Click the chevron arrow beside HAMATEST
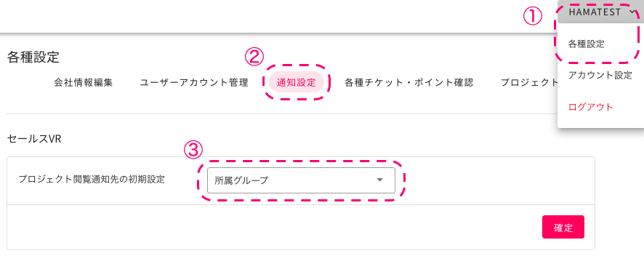The image size is (644, 264). (631, 12)
